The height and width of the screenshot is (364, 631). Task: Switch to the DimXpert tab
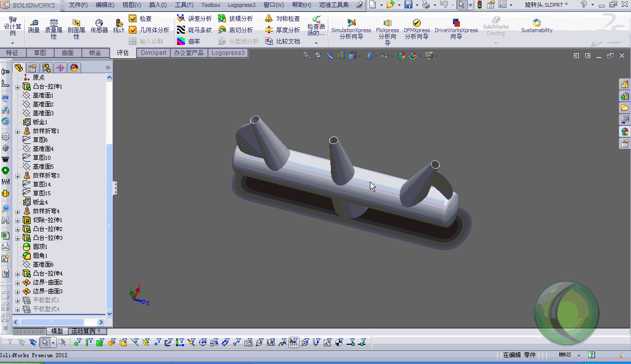[153, 53]
